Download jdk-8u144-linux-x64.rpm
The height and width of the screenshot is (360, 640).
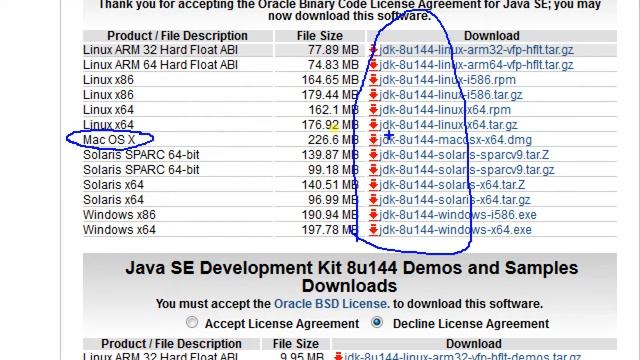click(445, 110)
